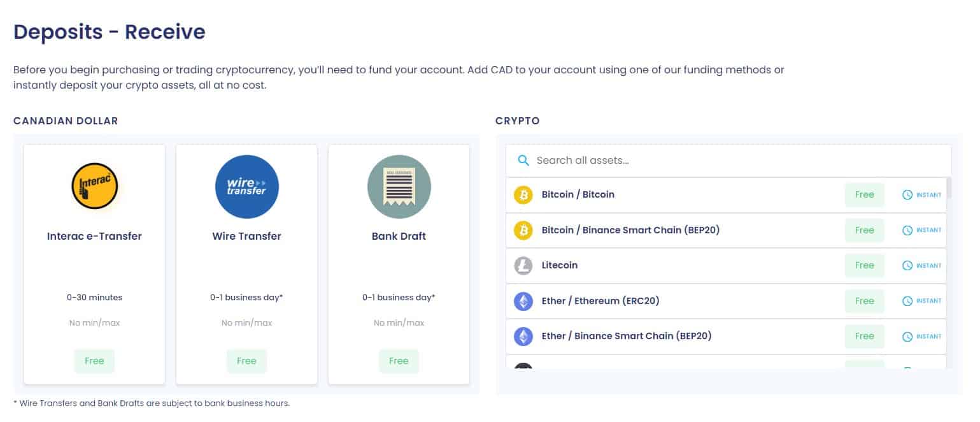Viewport: 980px width, 422px height.
Task: Open Ether / Ethereum (ERC20) deposit option
Action: (x=726, y=301)
